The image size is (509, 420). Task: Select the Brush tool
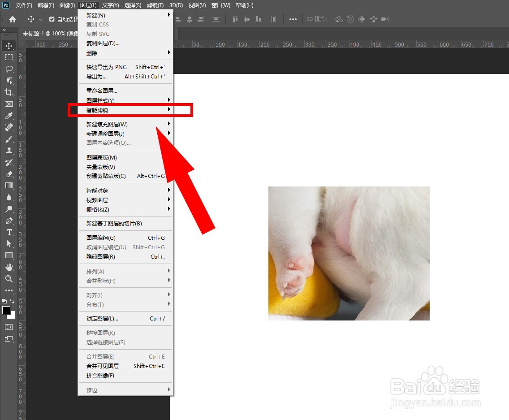point(9,139)
